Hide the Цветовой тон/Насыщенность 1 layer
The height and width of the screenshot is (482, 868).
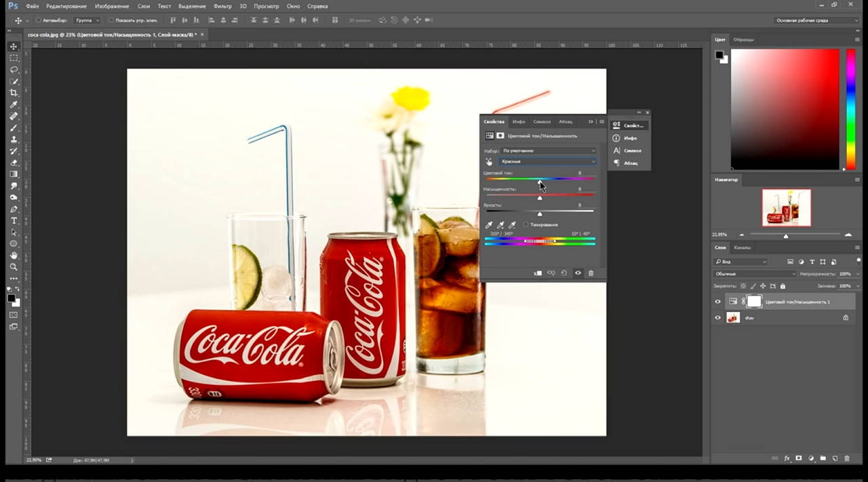tap(718, 302)
